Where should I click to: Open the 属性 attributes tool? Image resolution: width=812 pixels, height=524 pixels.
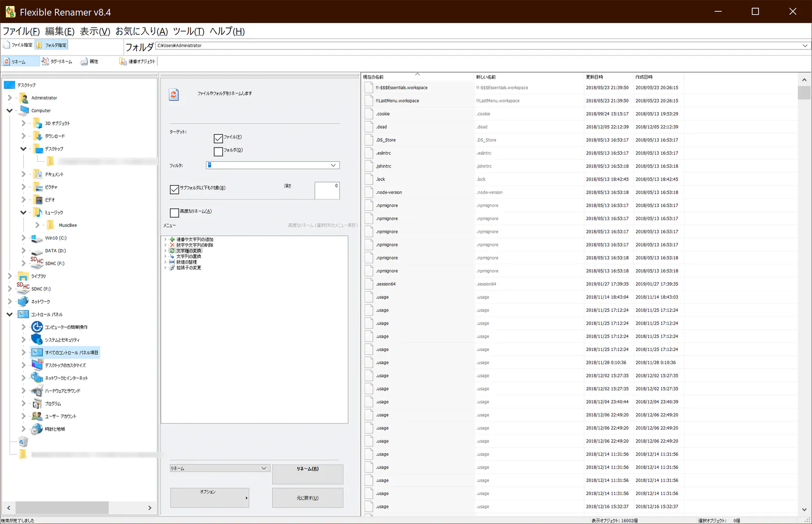(x=89, y=61)
